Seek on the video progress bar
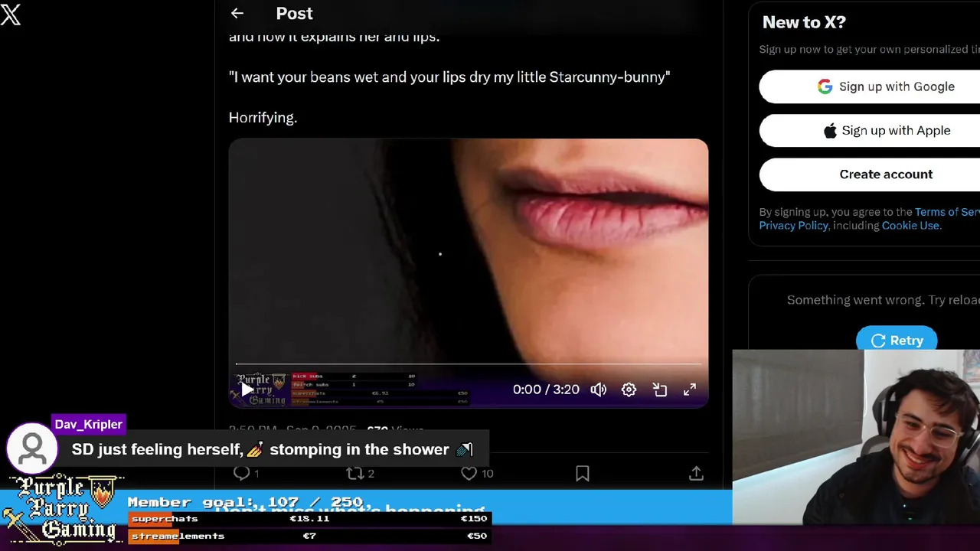The width and height of the screenshot is (980, 551). coord(468,364)
